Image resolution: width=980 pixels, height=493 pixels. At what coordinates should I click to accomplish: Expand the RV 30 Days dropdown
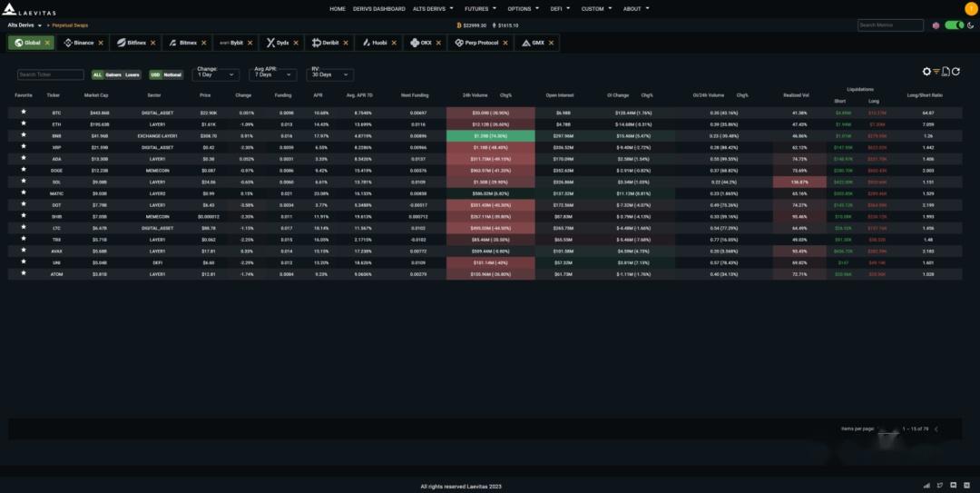point(330,74)
